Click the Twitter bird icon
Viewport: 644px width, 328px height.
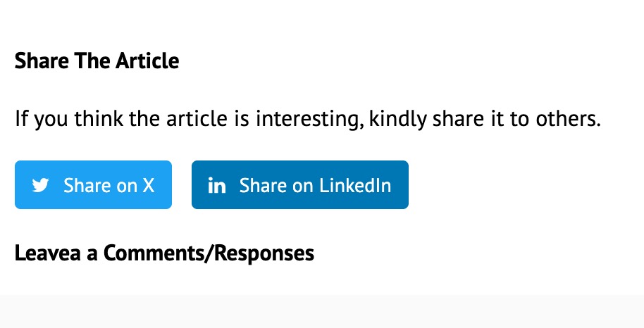[x=41, y=186]
